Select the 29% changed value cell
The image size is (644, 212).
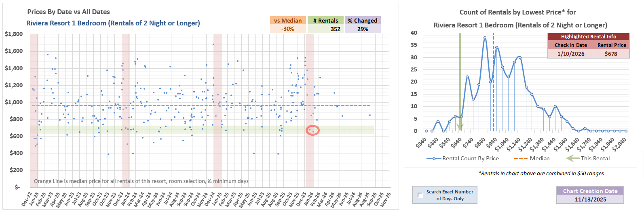(x=362, y=29)
